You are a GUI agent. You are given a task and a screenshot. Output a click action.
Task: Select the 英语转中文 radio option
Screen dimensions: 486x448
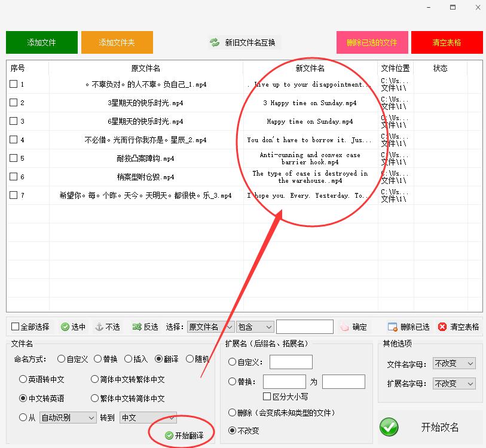pos(22,379)
